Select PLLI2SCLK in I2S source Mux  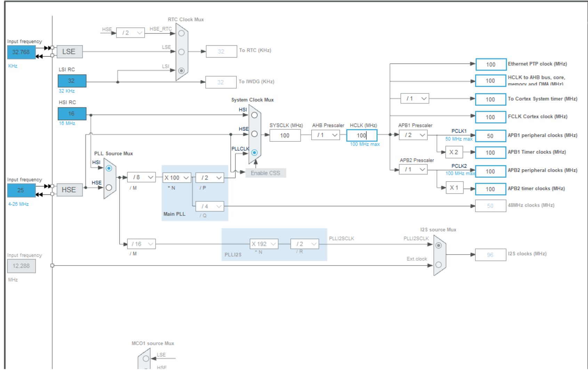(x=439, y=245)
